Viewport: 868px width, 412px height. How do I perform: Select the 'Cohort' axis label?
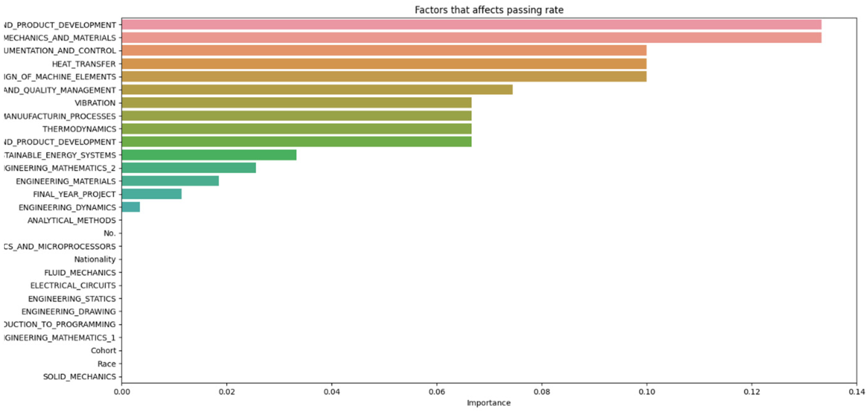pos(103,351)
